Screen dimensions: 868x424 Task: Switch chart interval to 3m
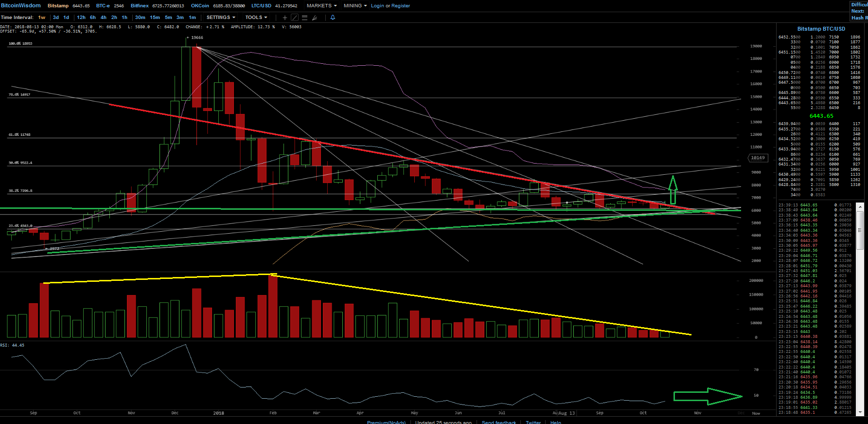(180, 18)
